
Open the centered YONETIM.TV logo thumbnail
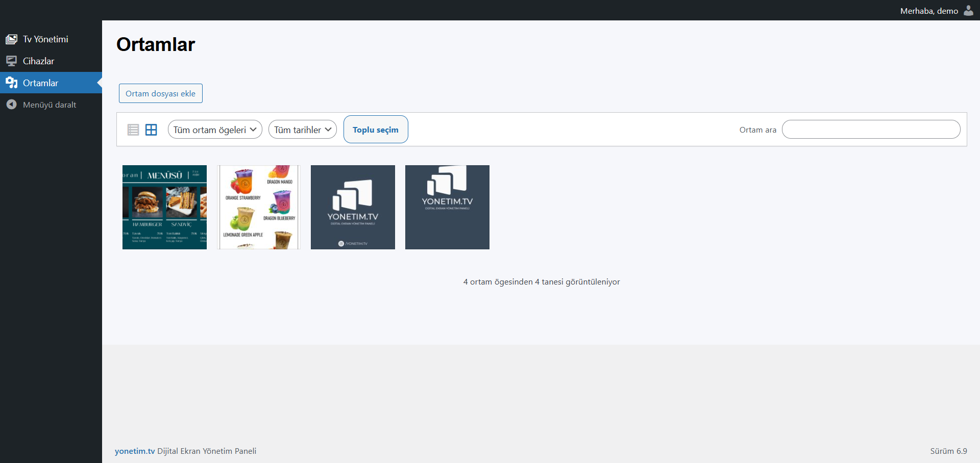coord(353,207)
